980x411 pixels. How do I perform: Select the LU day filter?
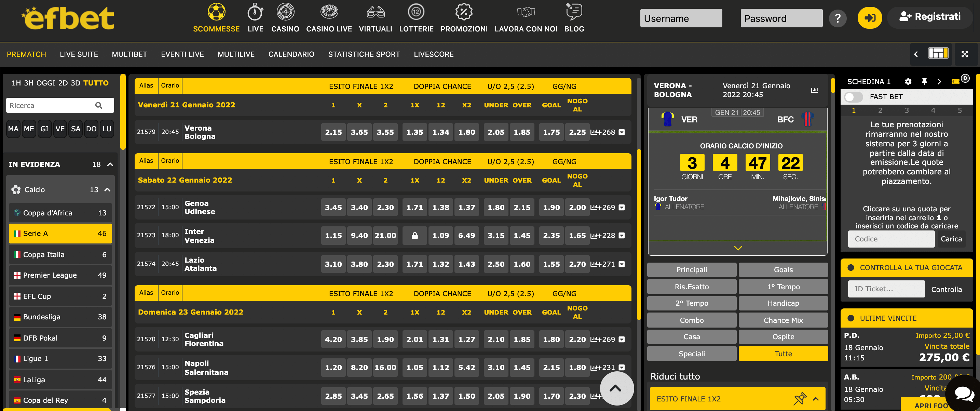point(107,129)
